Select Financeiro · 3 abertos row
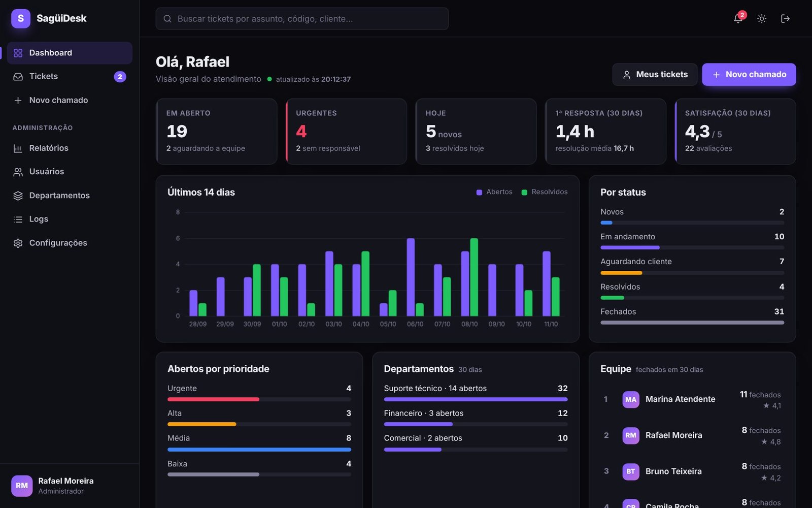This screenshot has height=508, width=812. (x=476, y=418)
